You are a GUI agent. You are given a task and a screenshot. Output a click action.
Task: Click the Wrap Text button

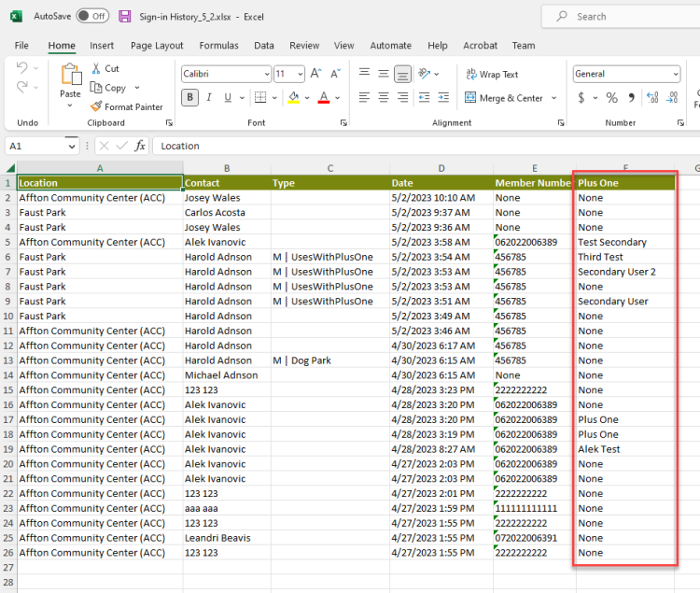pos(491,74)
